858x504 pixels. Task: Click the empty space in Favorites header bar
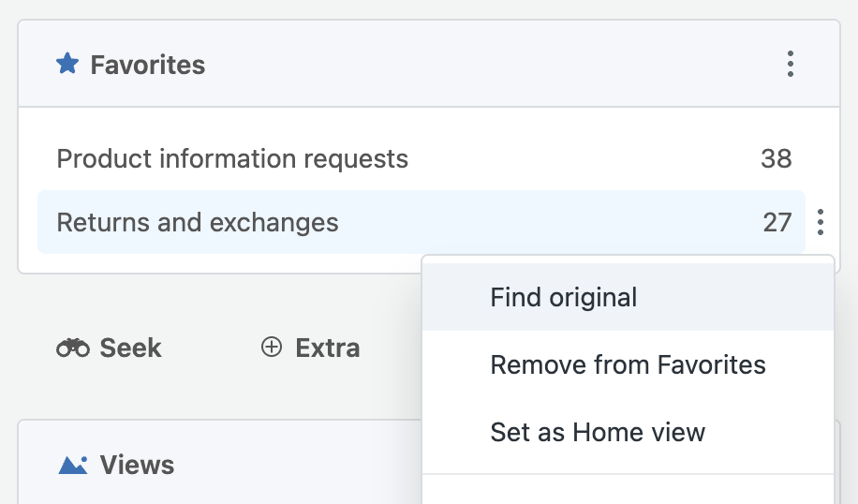pos(493,64)
